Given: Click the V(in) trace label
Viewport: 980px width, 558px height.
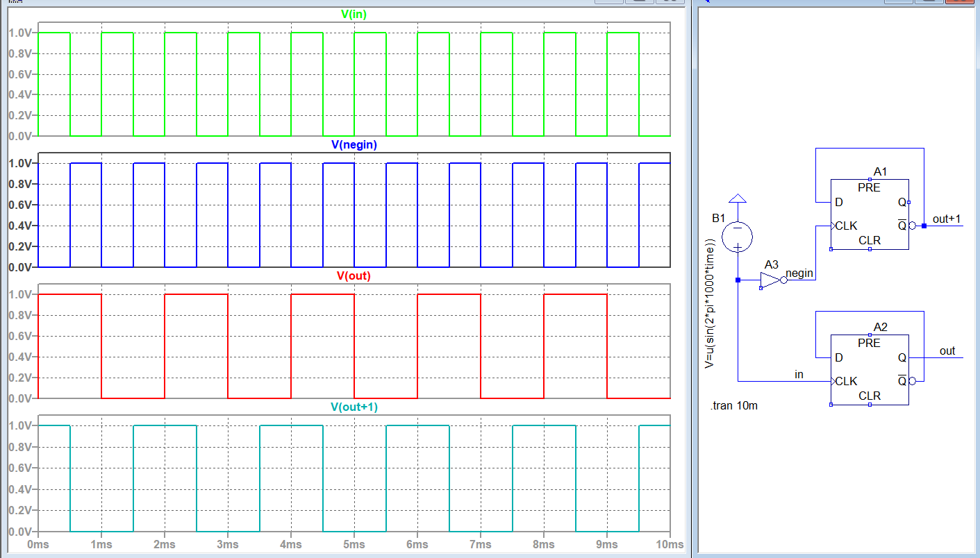Looking at the screenshot, I should [x=354, y=13].
